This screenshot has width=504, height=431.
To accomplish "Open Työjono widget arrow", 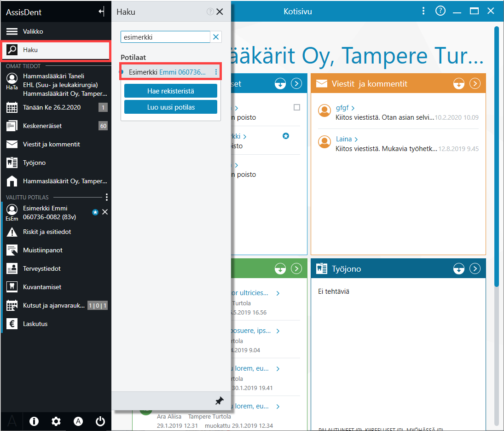I will [475, 268].
